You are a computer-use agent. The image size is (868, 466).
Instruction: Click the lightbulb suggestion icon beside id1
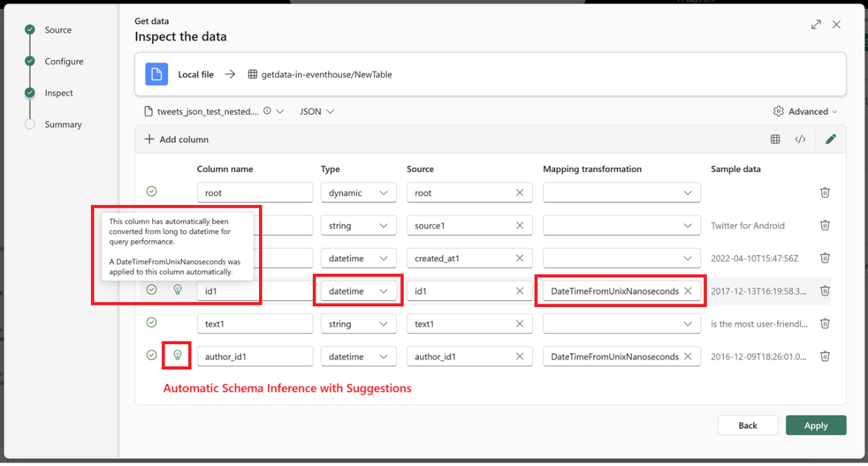177,290
